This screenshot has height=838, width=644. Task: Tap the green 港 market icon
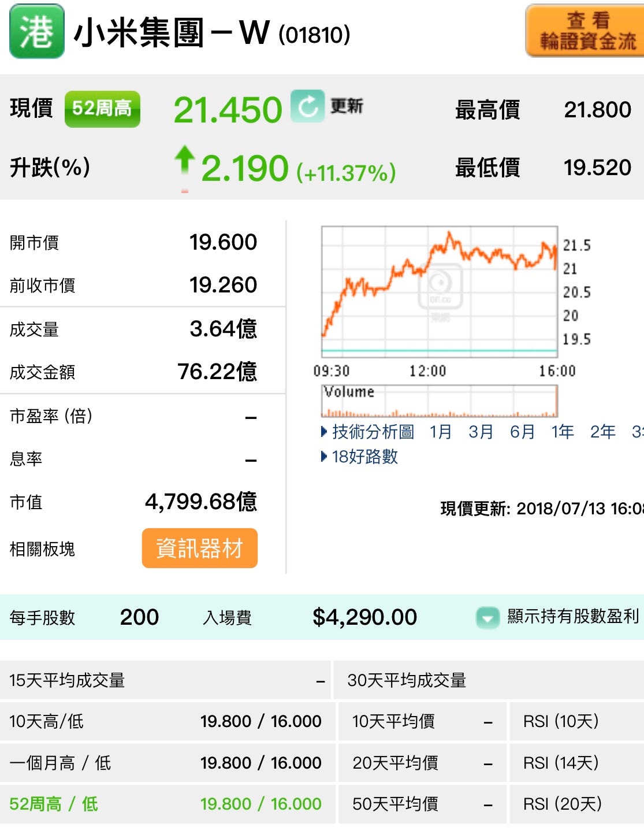pos(36,31)
